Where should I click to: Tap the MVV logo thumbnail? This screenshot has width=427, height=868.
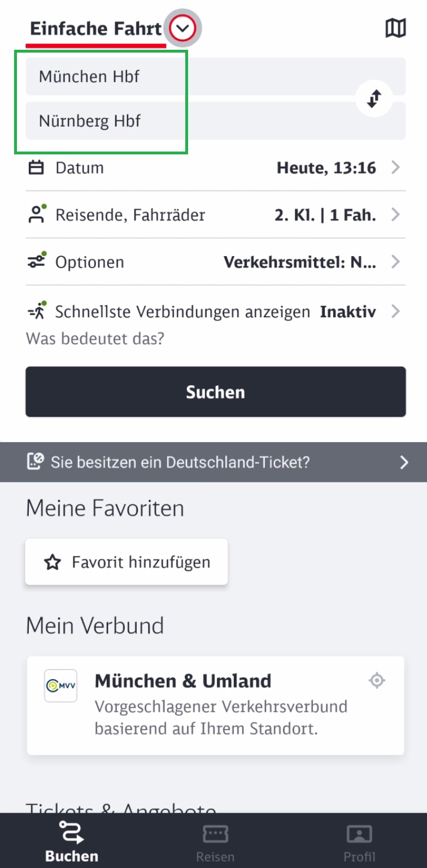point(60,686)
